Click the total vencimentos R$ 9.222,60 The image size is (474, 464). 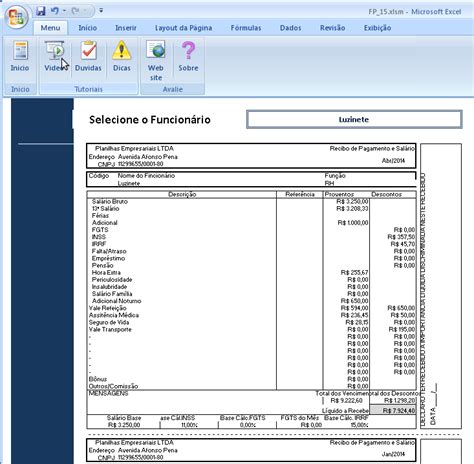tap(346, 400)
